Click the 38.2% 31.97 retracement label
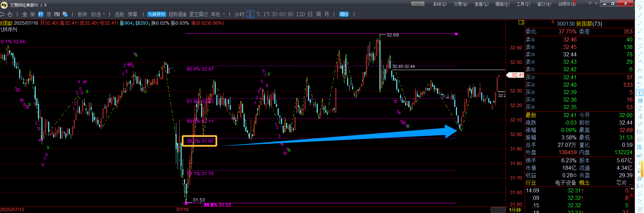This screenshot has width=644, height=213. [200, 141]
